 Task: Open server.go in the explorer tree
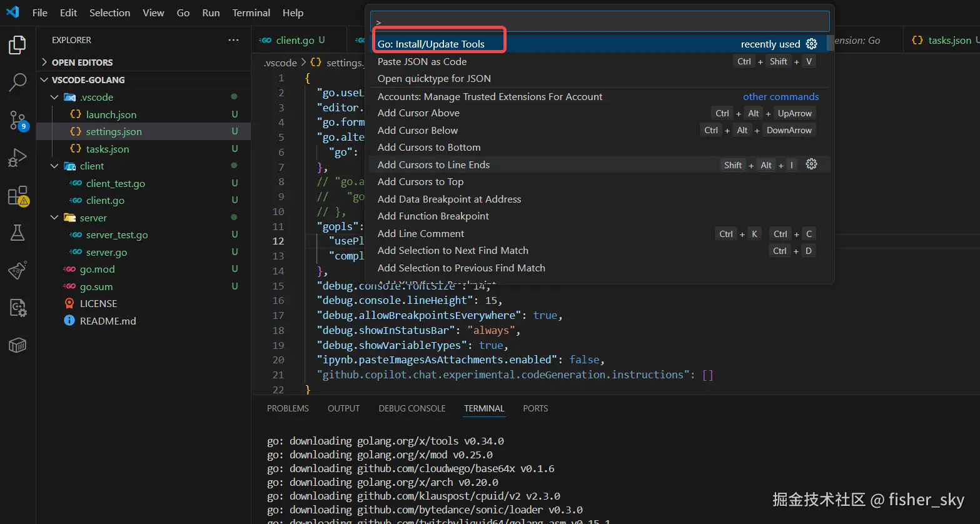tap(144, 252)
